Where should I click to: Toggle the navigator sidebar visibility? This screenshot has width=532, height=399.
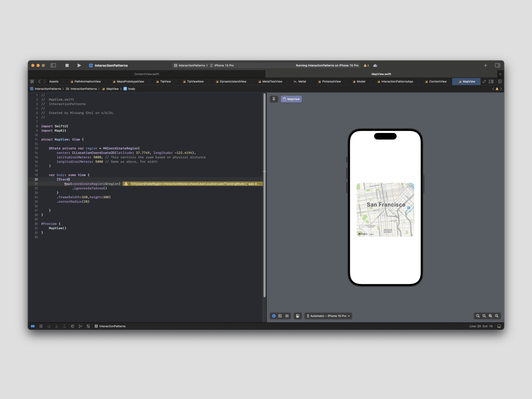(53, 66)
